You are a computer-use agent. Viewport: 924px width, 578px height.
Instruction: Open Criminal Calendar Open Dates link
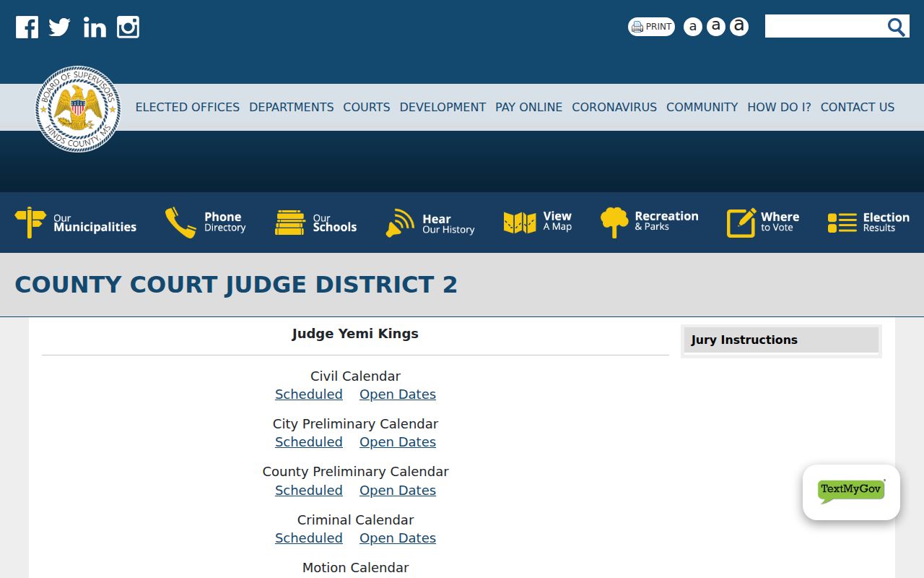[x=398, y=538]
